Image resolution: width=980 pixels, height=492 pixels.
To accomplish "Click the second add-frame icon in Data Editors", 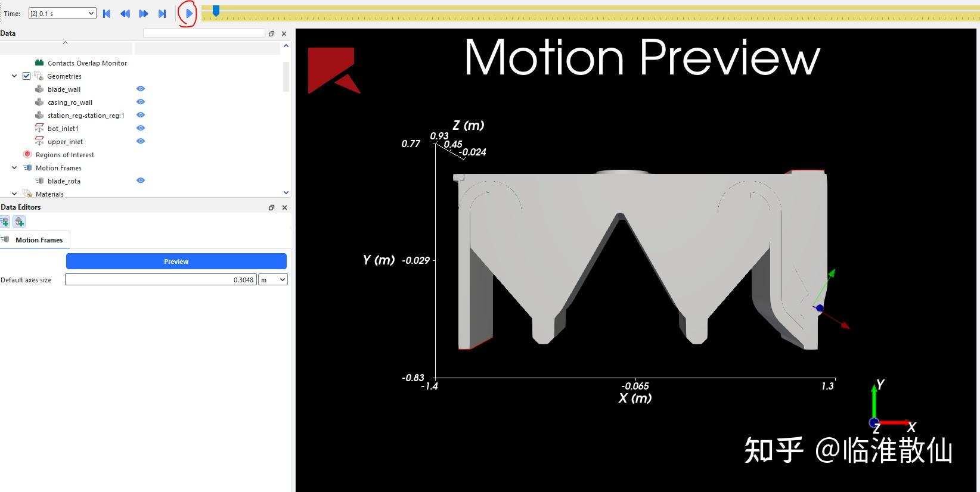I will [x=20, y=222].
